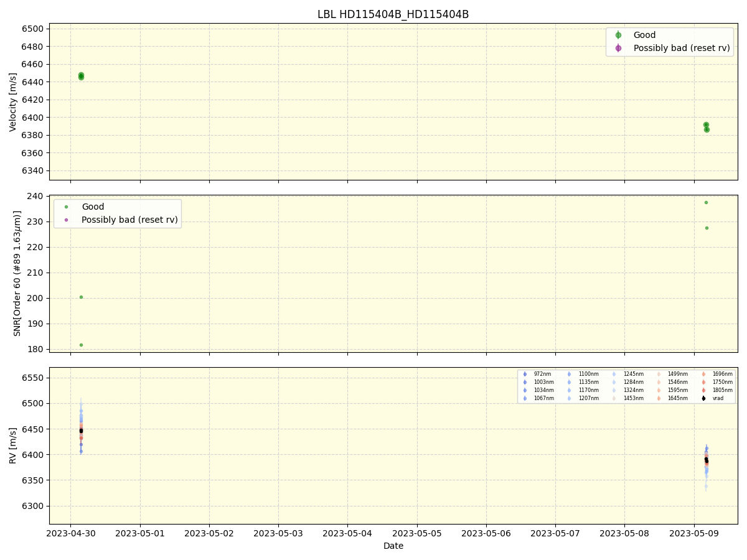Click the 210 SNR tick label

(35, 273)
